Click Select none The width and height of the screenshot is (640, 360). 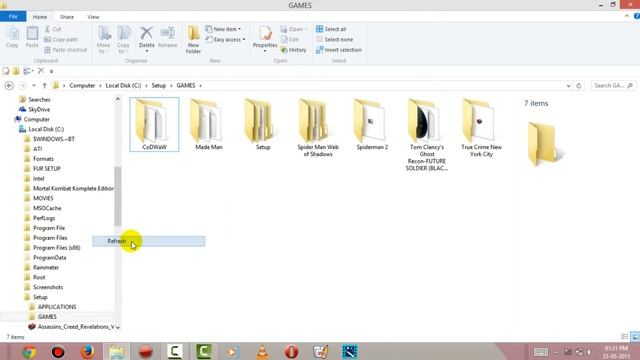point(335,40)
